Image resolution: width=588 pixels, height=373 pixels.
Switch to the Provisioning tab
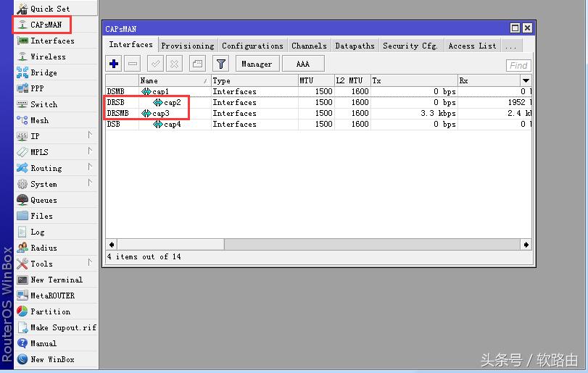tap(187, 46)
